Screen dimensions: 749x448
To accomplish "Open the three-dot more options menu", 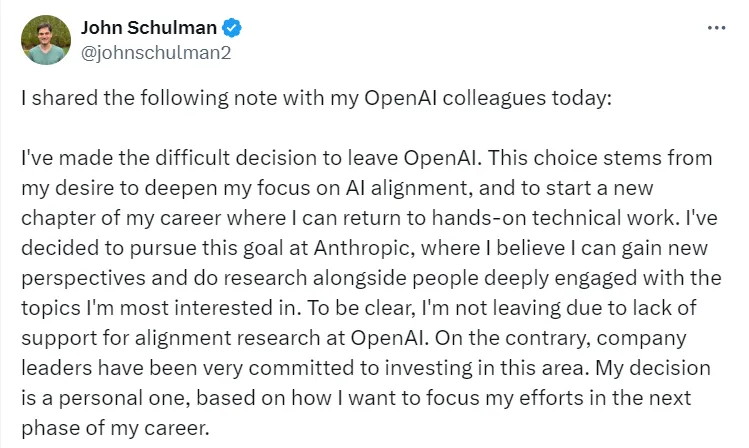I will pos(716,27).
